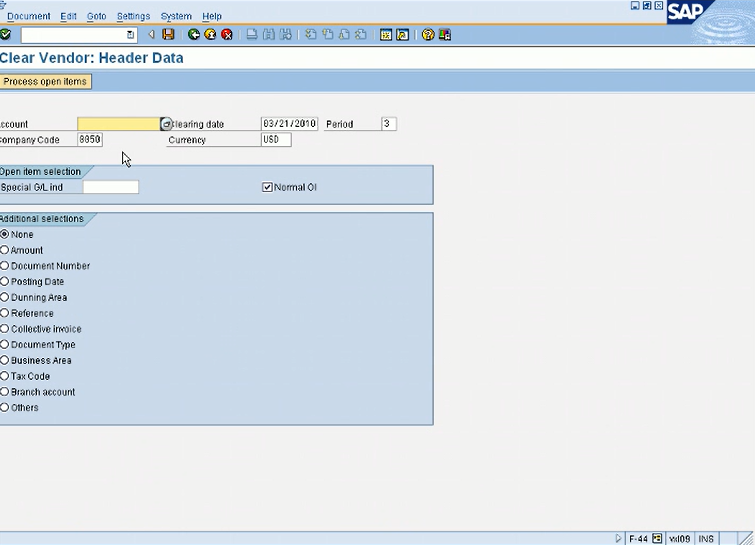The width and height of the screenshot is (755, 545).
Task: Click the Additional selections group header
Action: (42, 219)
